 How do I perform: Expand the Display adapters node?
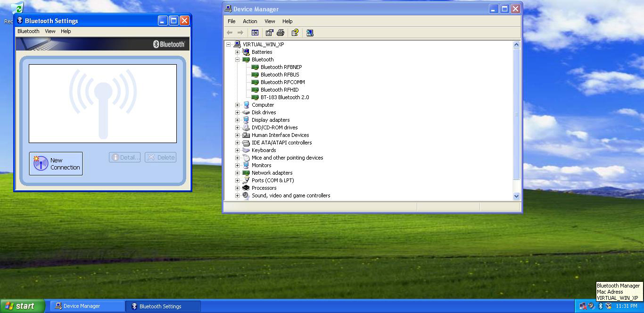[238, 120]
